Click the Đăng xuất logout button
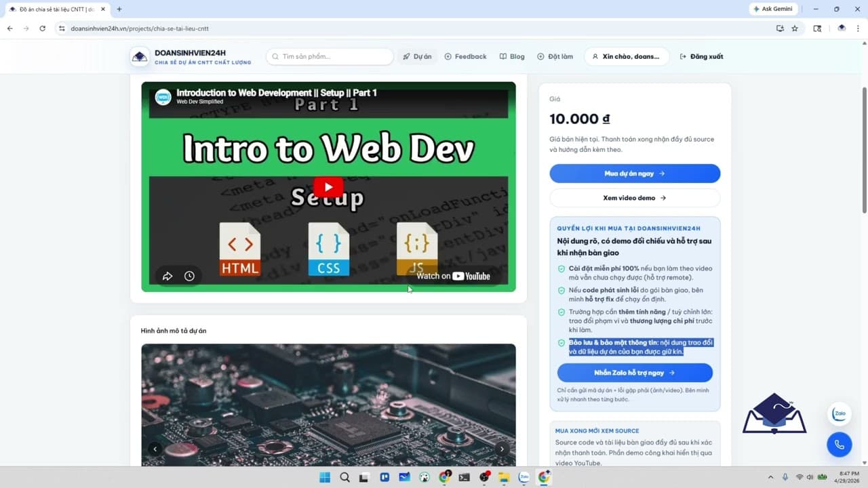Viewport: 868px width, 488px height. click(x=701, y=56)
